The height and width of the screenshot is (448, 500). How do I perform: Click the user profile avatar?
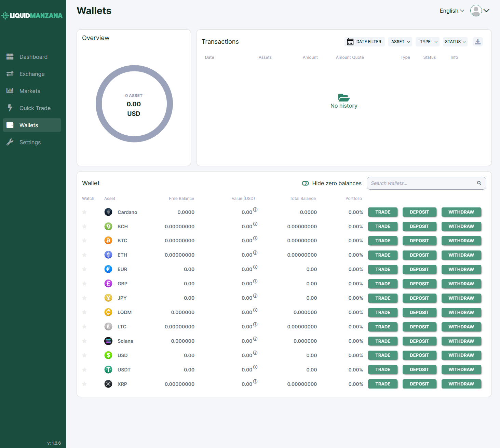click(476, 11)
